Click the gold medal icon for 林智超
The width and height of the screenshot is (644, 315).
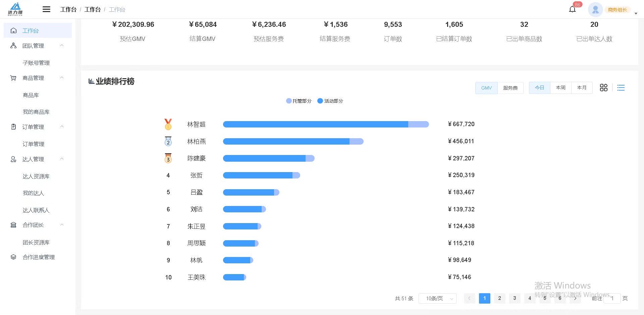pyautogui.click(x=168, y=124)
